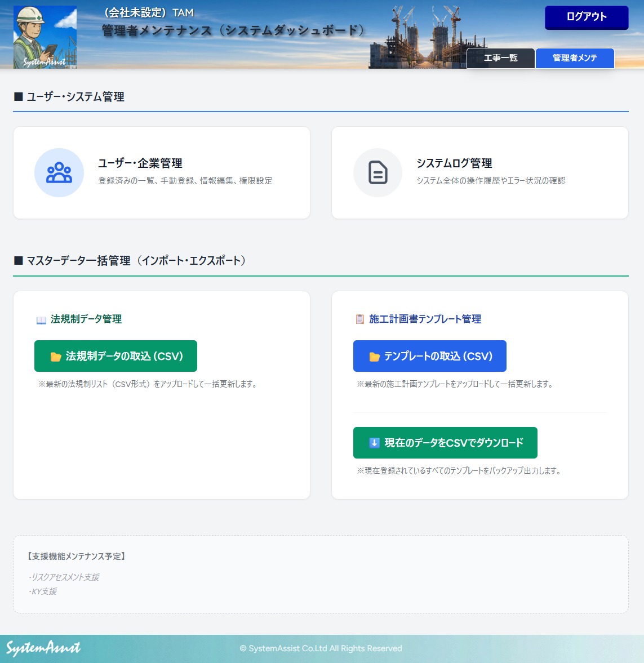Click SystemAssist logo in the footer

[x=43, y=648]
